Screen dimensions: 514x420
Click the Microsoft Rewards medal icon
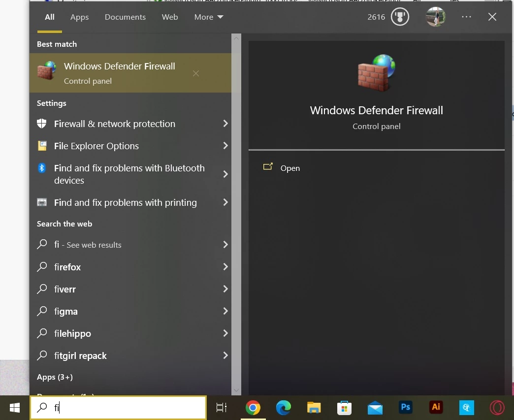click(400, 17)
